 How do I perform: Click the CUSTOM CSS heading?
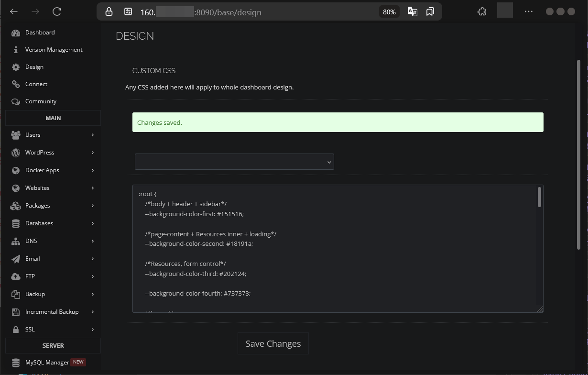click(x=154, y=71)
